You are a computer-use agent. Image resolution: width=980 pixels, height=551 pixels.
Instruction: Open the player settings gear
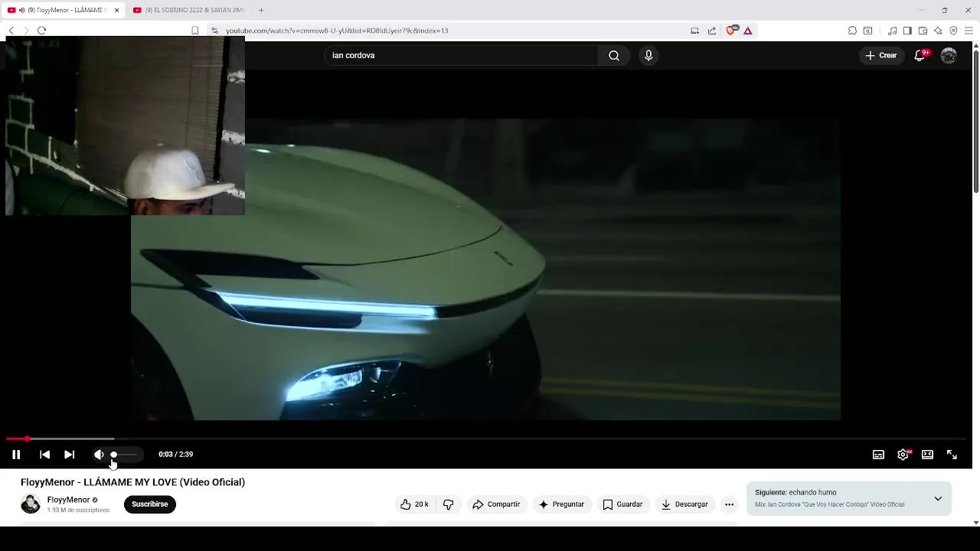pos(903,455)
